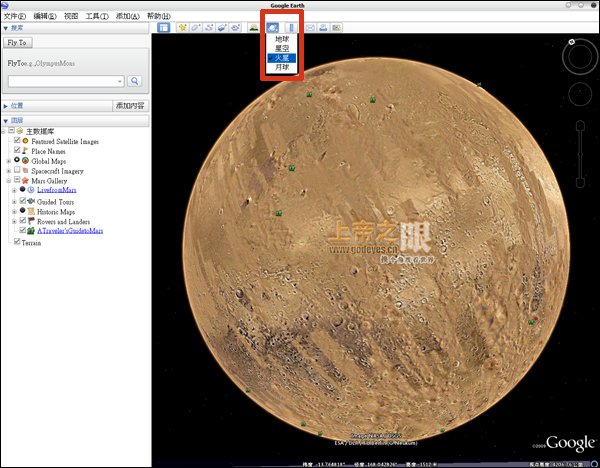Click the Fly To tab button

click(x=17, y=42)
